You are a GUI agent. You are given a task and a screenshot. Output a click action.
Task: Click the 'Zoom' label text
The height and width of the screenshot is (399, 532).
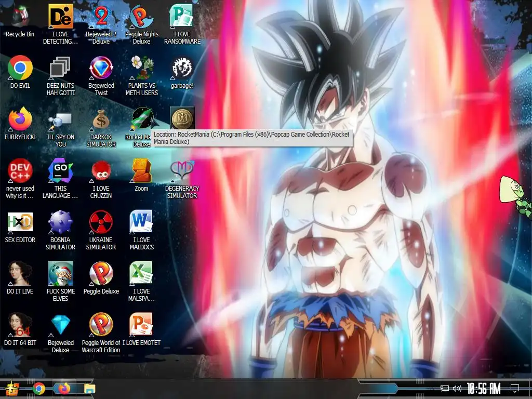click(x=141, y=189)
